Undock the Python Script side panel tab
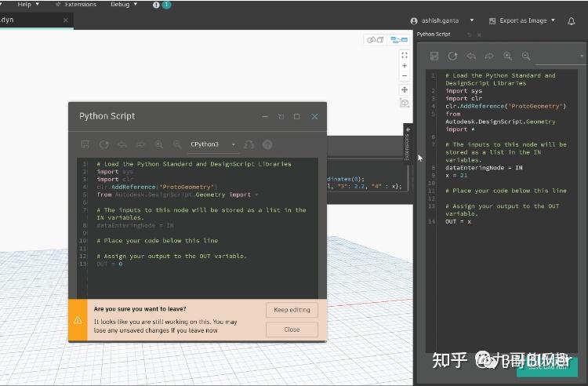The height and width of the screenshot is (386, 588). pos(469,35)
